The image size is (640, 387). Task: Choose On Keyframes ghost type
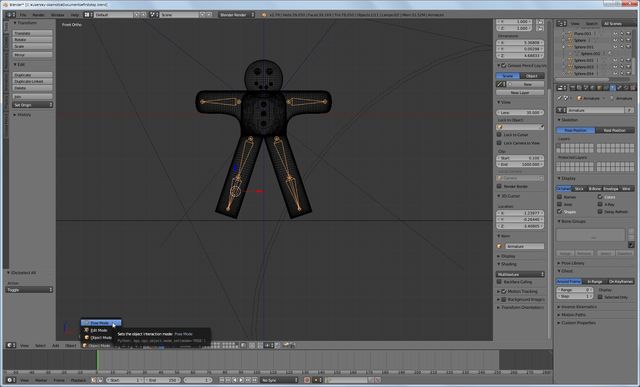click(620, 282)
